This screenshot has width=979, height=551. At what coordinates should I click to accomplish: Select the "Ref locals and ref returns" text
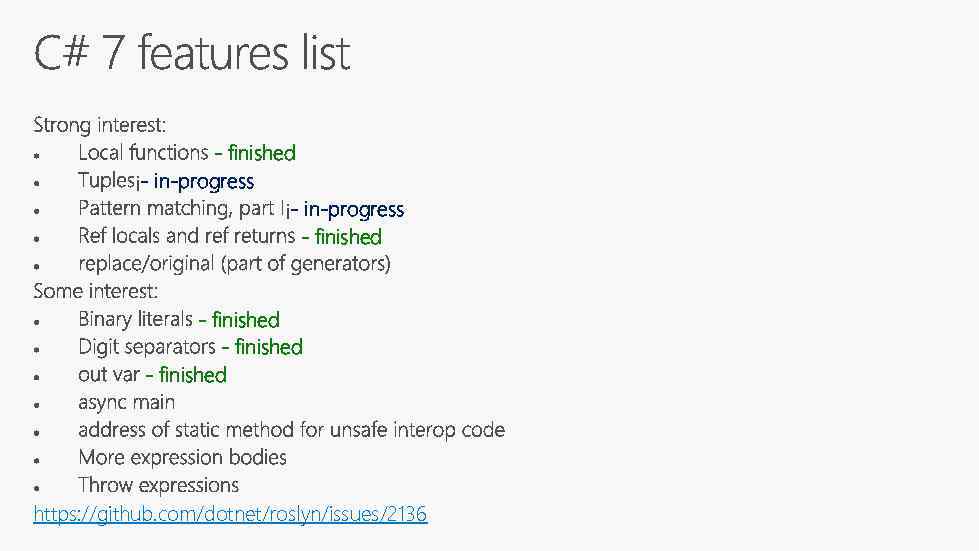186,236
